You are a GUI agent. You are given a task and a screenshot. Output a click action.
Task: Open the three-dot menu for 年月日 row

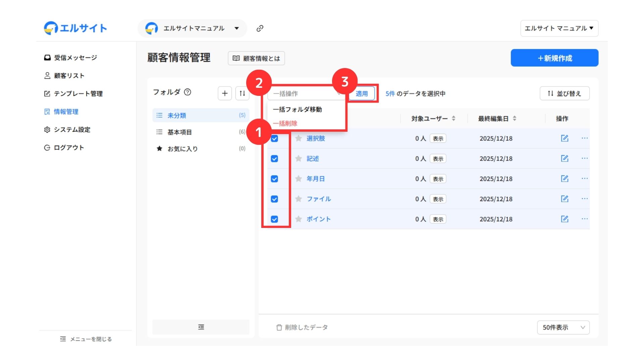coord(585,178)
